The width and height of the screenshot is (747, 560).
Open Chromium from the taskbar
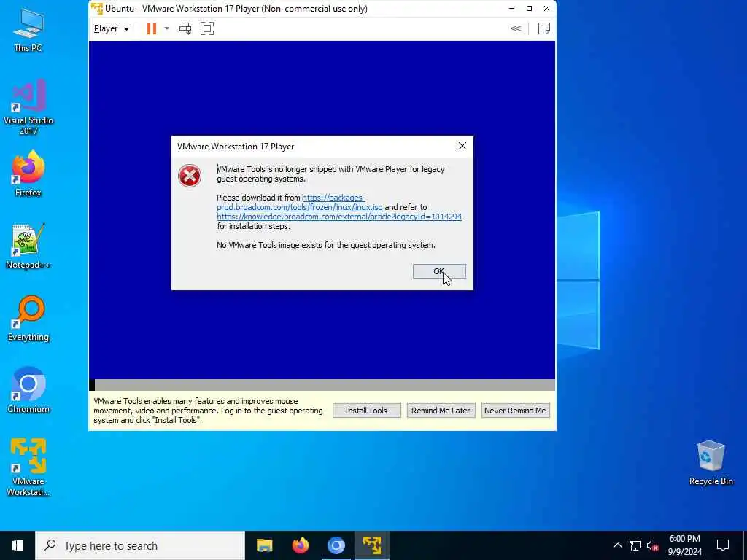pos(336,545)
